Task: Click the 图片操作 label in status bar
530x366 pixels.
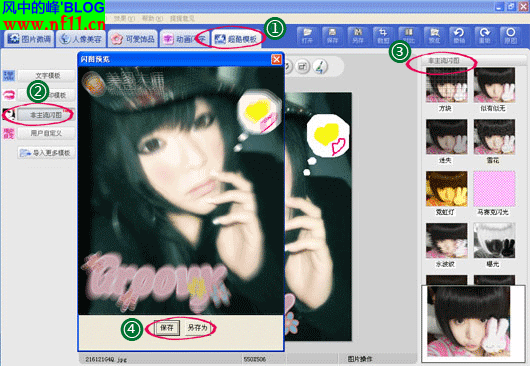Action: (360, 359)
